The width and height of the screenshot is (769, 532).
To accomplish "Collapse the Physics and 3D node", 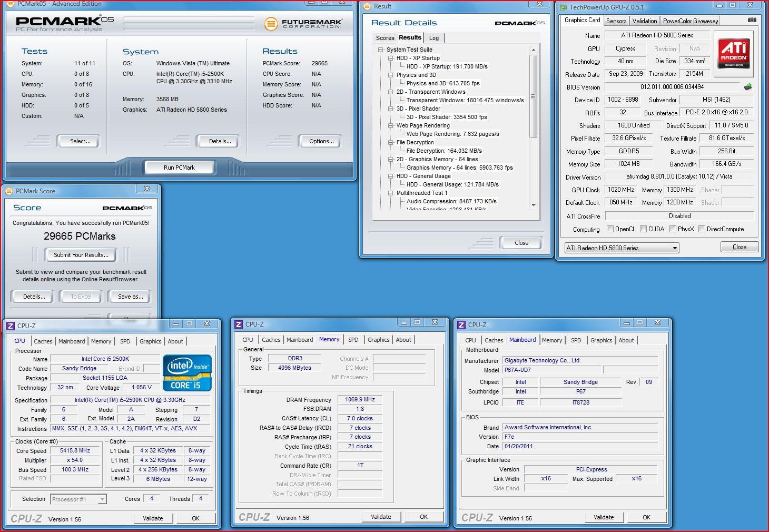I will [391, 75].
